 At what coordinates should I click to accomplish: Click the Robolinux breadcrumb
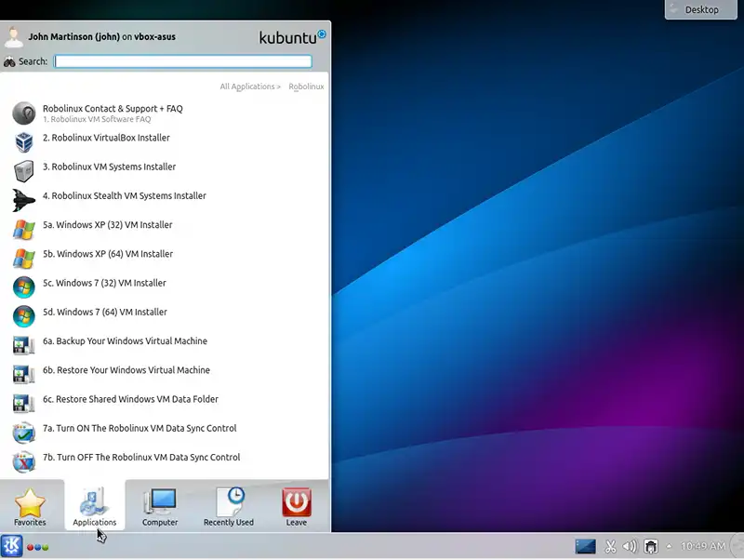(306, 87)
